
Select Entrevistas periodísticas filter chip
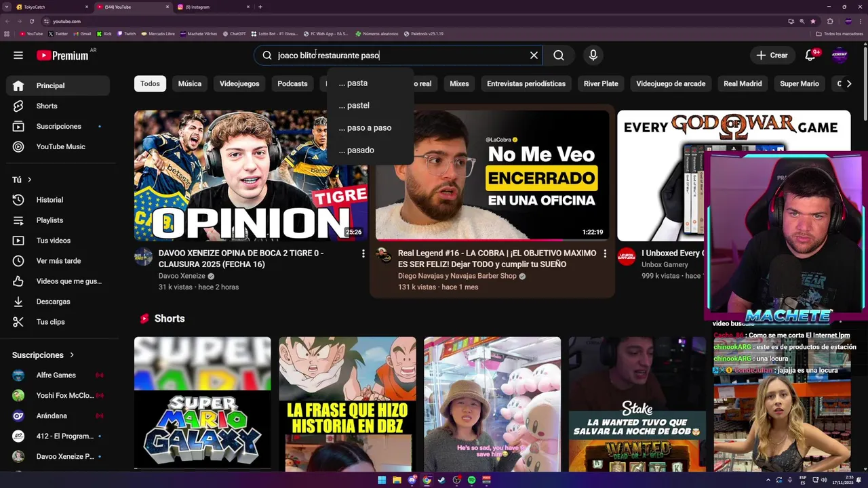526,84
